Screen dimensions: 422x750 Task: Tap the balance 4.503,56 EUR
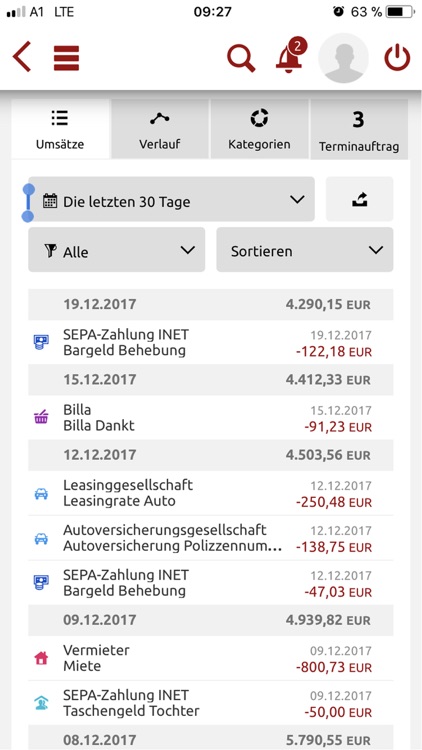(328, 454)
